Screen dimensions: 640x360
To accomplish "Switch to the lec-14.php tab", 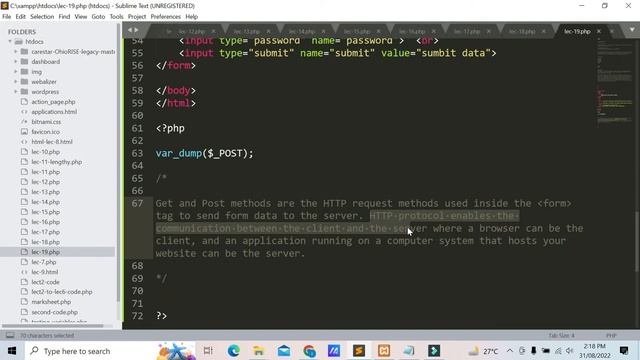I will tap(302, 31).
